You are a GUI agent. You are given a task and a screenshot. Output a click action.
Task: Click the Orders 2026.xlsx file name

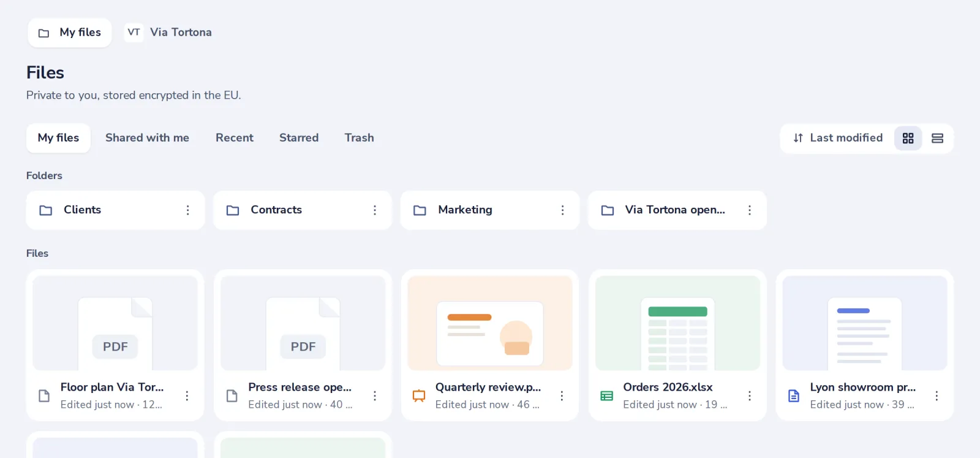tap(668, 387)
